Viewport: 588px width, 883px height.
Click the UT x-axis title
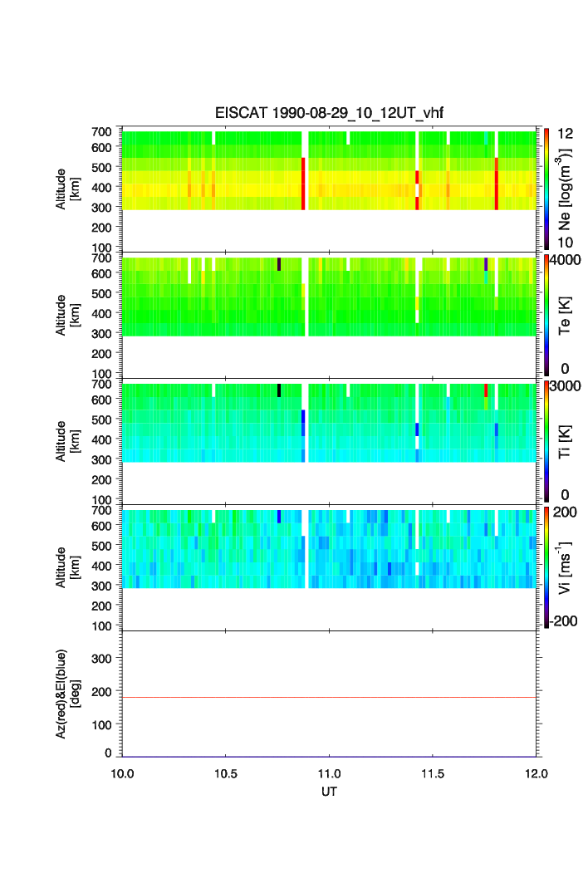[x=329, y=792]
